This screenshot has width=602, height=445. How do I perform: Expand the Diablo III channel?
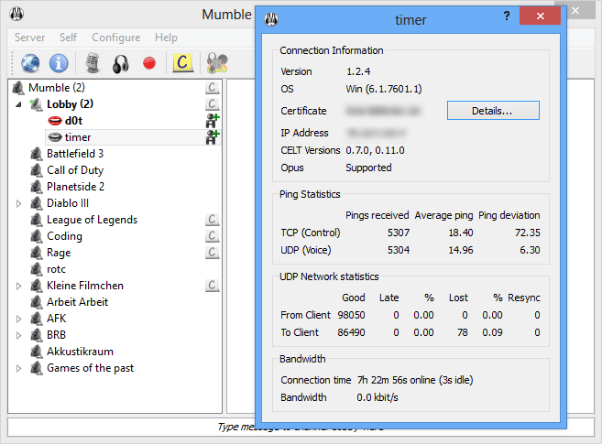point(18,203)
